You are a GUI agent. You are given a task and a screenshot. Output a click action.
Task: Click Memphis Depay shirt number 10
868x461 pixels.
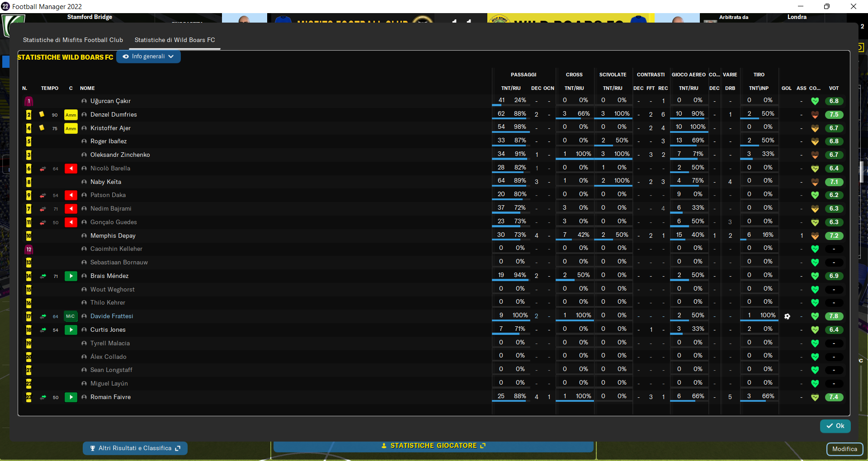(x=29, y=236)
